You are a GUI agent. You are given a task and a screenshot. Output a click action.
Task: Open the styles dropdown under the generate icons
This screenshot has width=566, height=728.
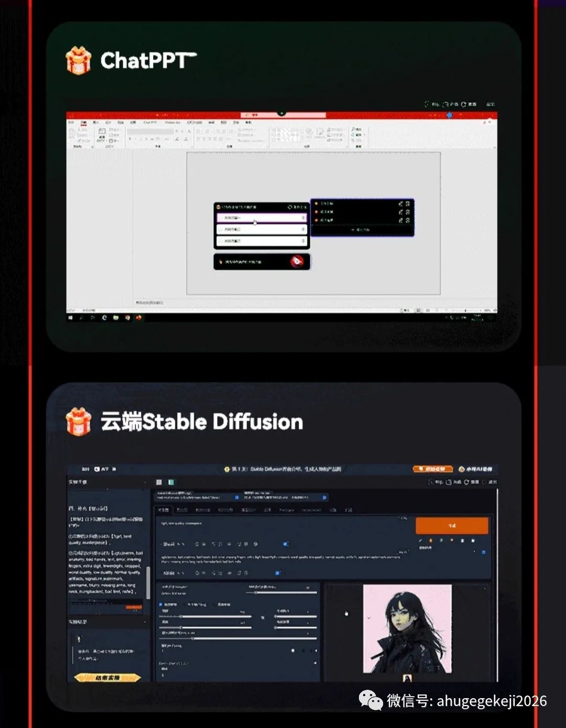(x=448, y=550)
